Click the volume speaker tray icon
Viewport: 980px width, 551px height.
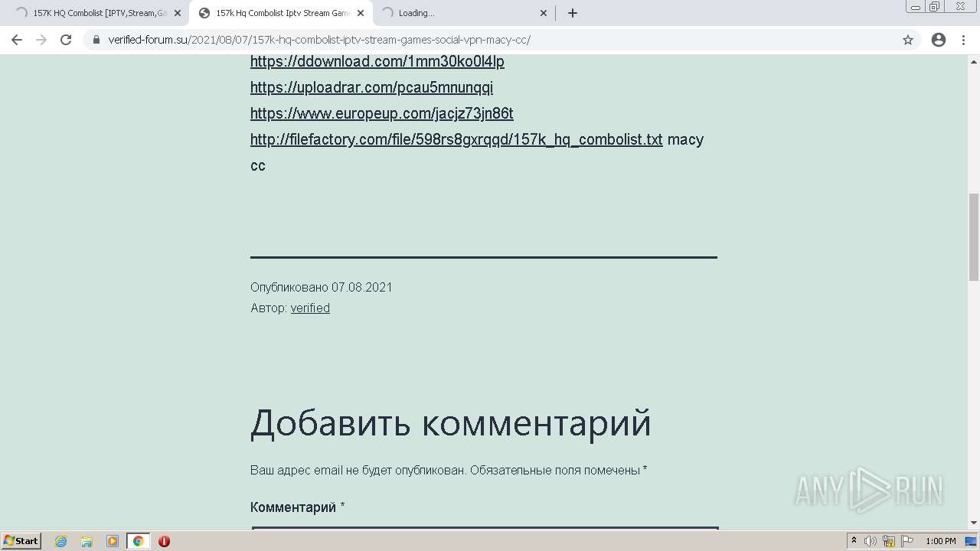point(871,541)
